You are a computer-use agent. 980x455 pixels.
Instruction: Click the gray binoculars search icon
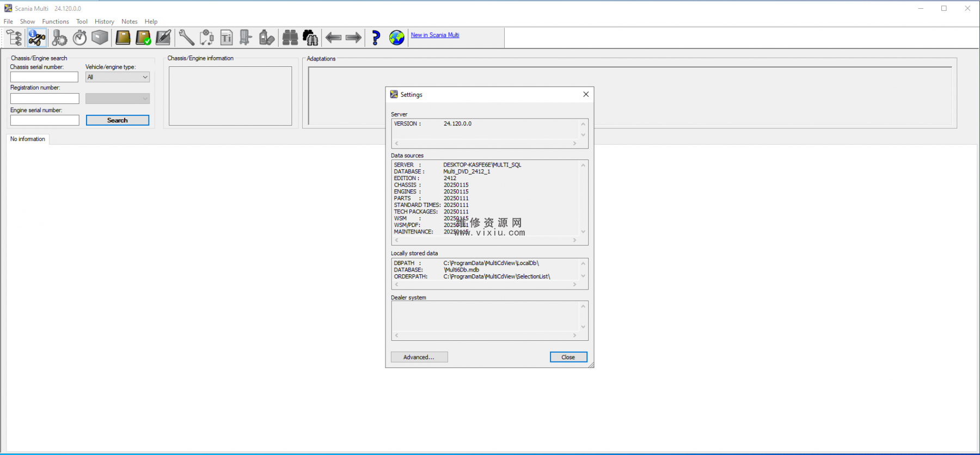(x=290, y=38)
